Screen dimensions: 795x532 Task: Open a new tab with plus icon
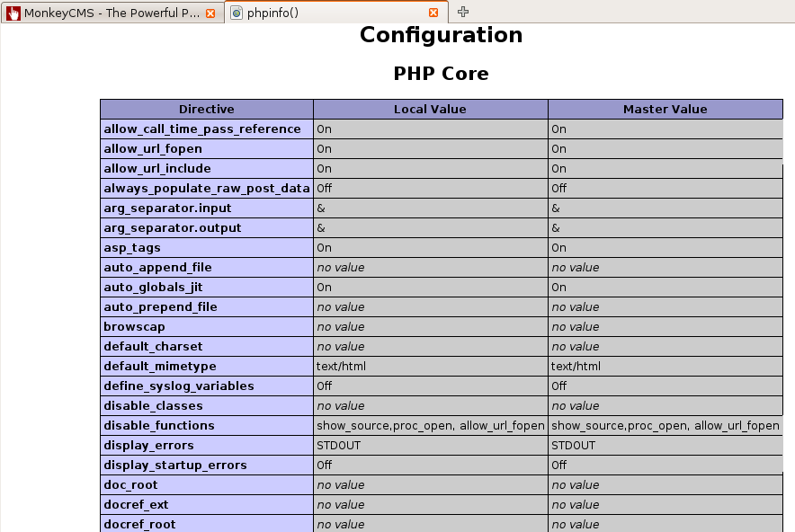pyautogui.click(x=463, y=12)
